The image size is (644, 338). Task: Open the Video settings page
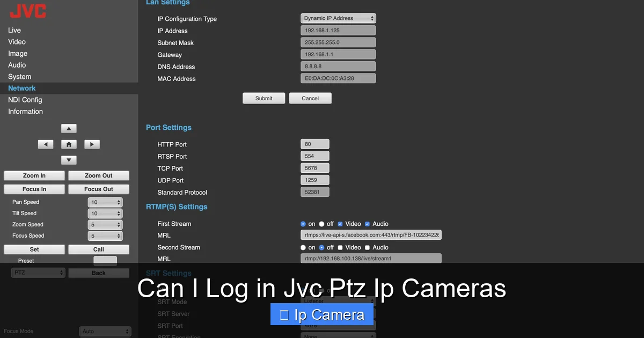pos(17,42)
